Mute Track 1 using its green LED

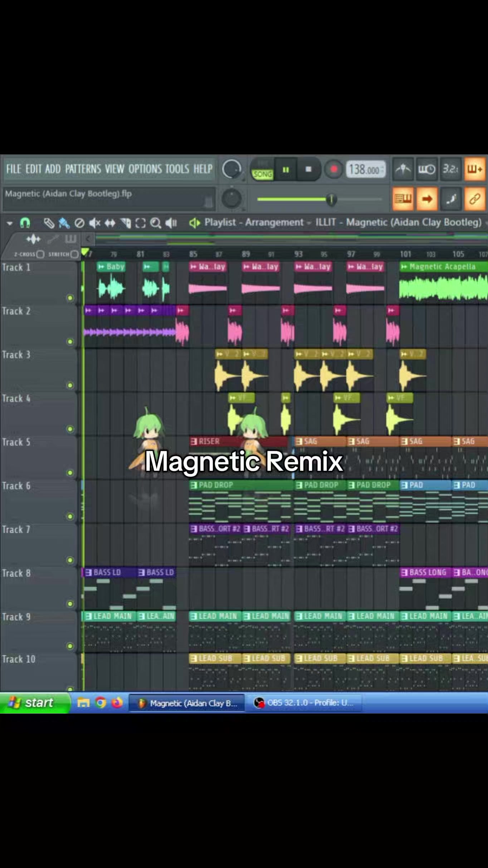pos(70,298)
